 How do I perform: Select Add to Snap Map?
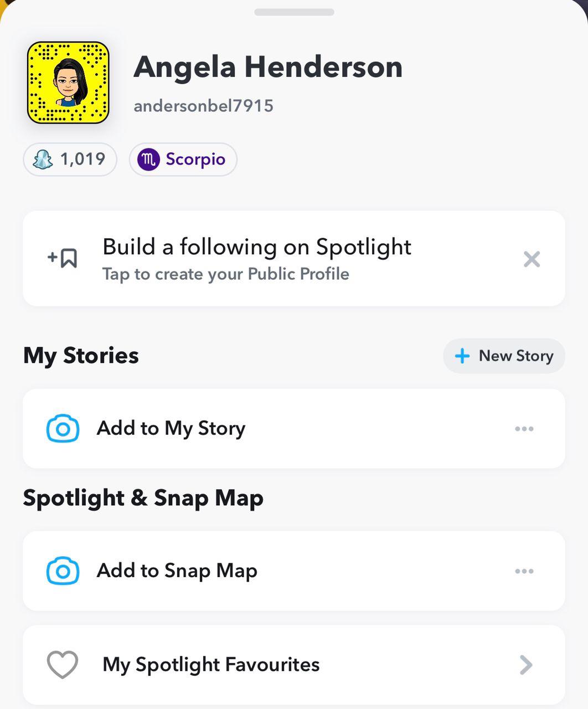[x=177, y=571]
